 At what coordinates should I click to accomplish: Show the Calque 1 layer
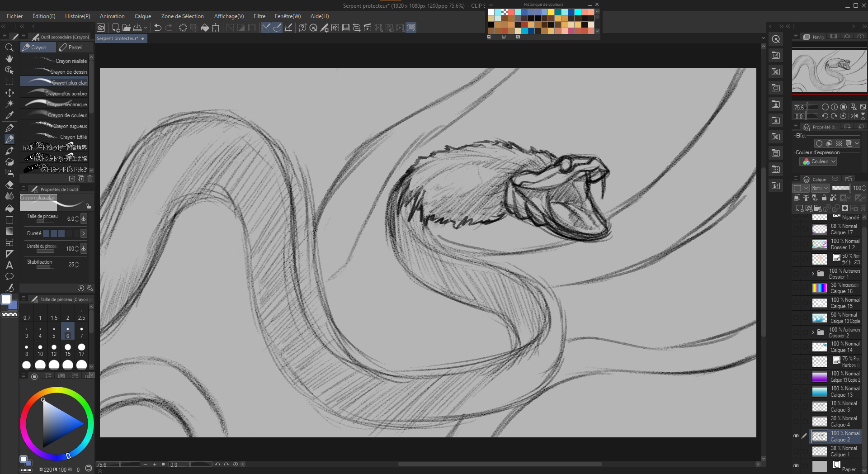pos(796,451)
